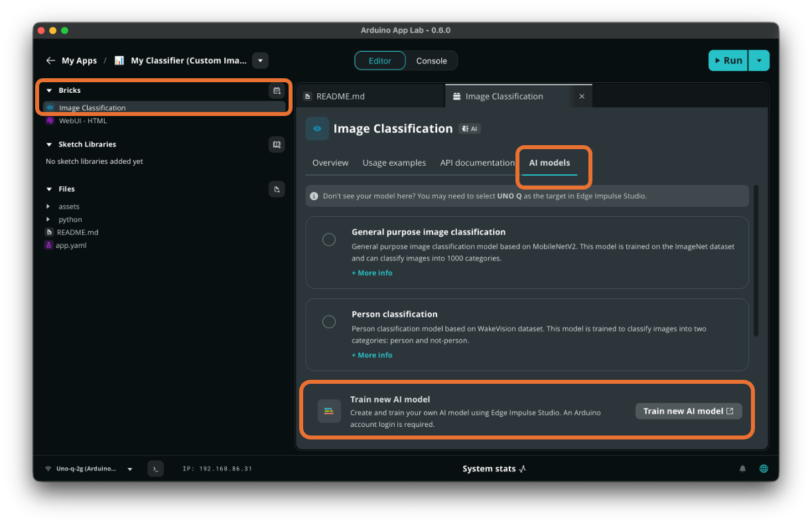Screen dimensions: 812x525
Task: Collapse the Sketch Libraries section
Action: pos(49,144)
